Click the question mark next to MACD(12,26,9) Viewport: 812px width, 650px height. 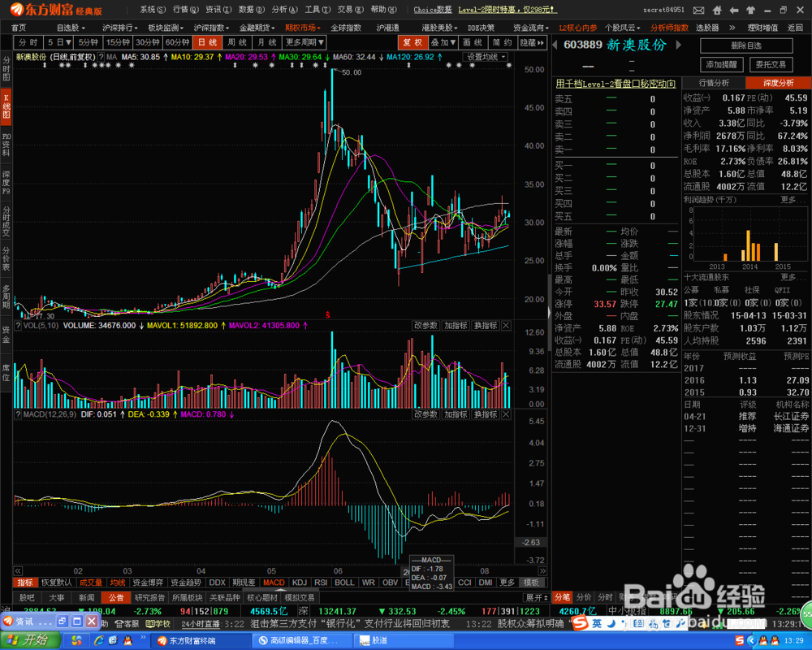point(18,414)
